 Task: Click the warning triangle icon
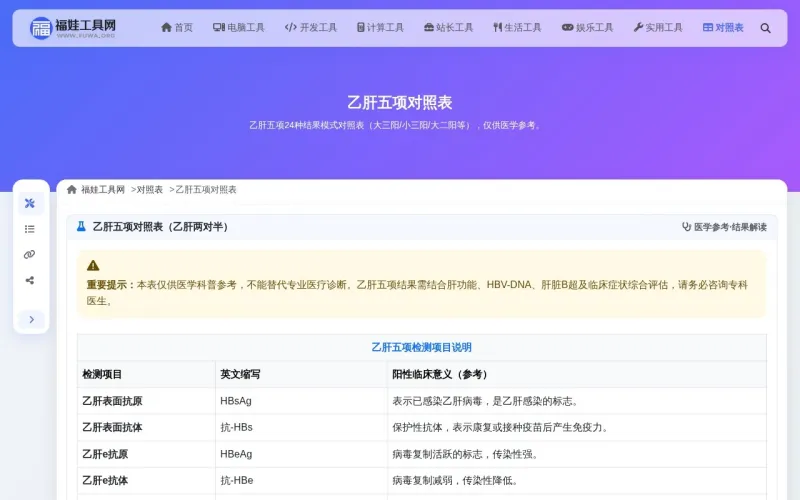point(93,265)
